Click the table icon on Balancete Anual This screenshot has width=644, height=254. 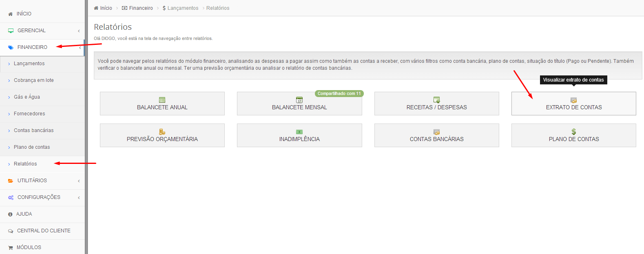pyautogui.click(x=162, y=100)
